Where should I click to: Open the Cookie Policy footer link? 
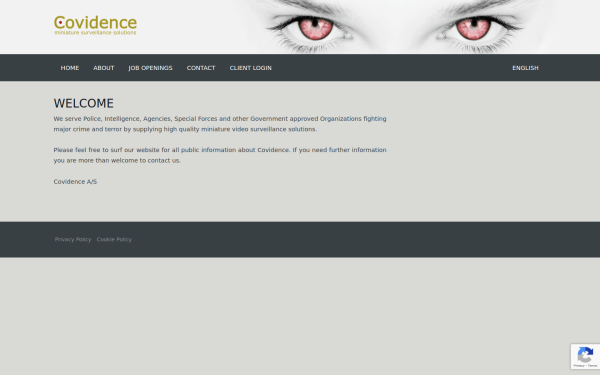114,240
